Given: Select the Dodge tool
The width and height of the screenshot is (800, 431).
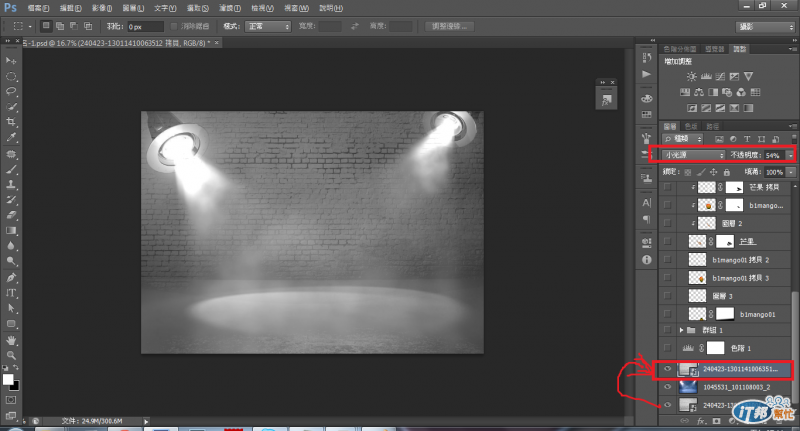Looking at the screenshot, I should (x=11, y=261).
